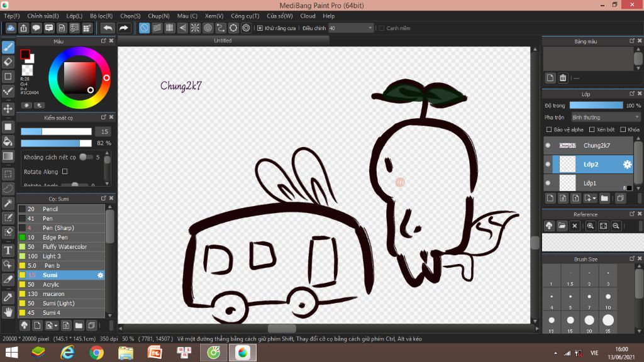Screen dimensions: 644x362
Task: Enable the parallel lines snap
Action: point(157,28)
